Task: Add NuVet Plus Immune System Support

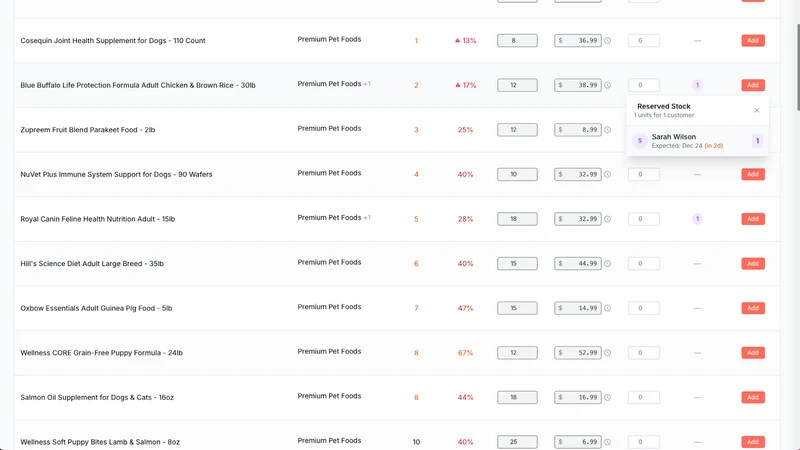Action: [x=753, y=174]
